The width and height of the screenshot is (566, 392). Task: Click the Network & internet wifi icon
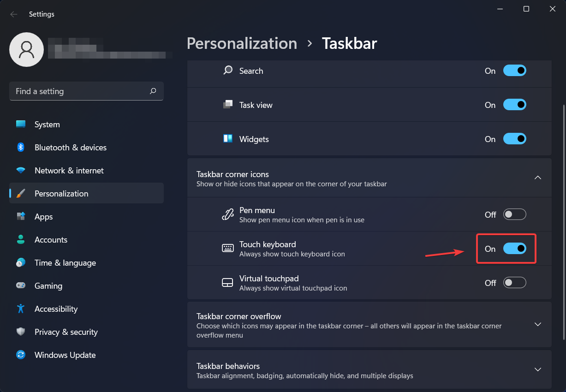[x=21, y=171]
